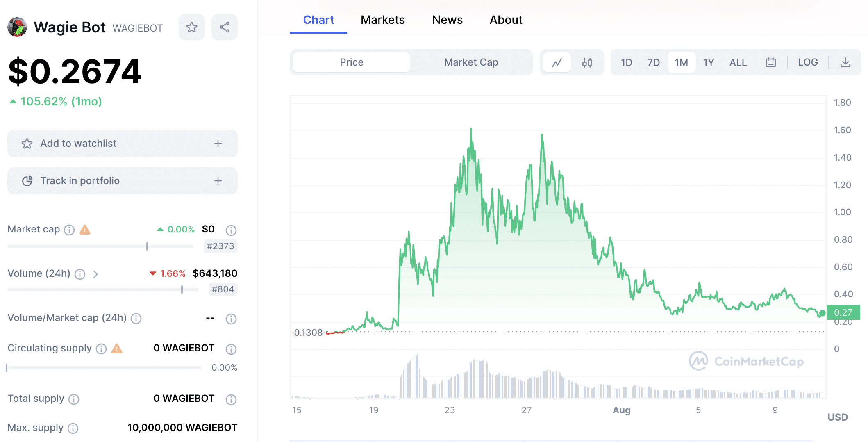Screen dimensions: 868x442
Task: Click the plus icon on Track in portfolio
Action: tap(218, 181)
